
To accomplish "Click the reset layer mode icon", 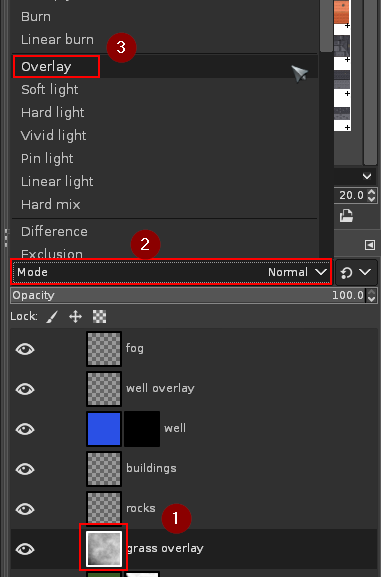I will 346,273.
